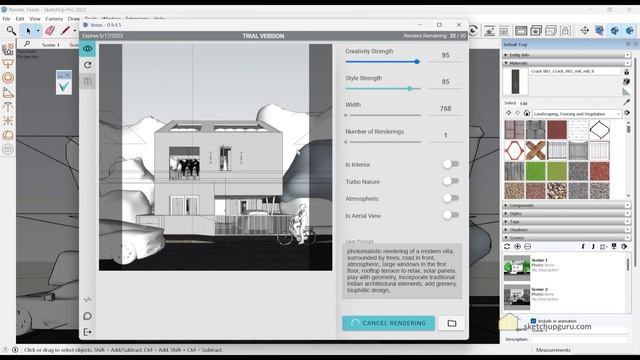Open the Select tool dropdown arrow
Image resolution: width=640 pixels, height=360 pixels.
point(38,31)
